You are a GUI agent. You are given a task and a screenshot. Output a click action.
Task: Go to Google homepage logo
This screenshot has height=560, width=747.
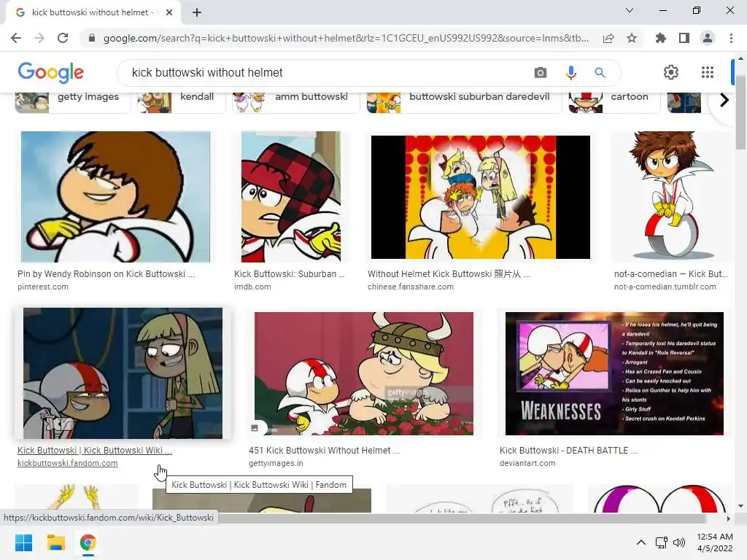point(50,72)
